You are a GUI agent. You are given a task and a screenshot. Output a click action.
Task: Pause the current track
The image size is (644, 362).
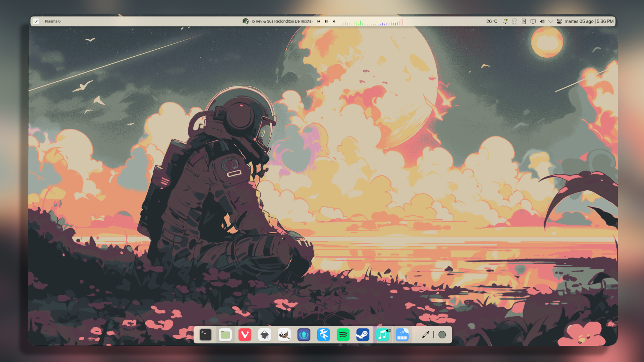[326, 21]
